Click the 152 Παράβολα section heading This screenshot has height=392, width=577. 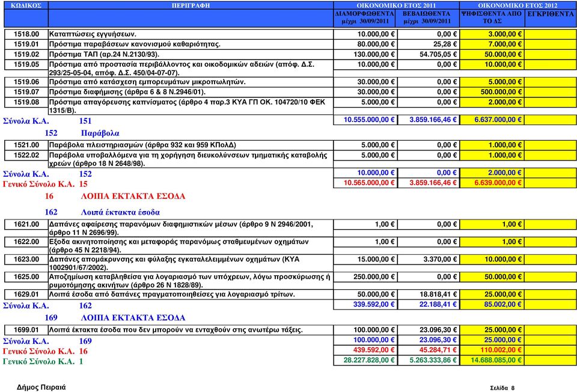(82, 133)
